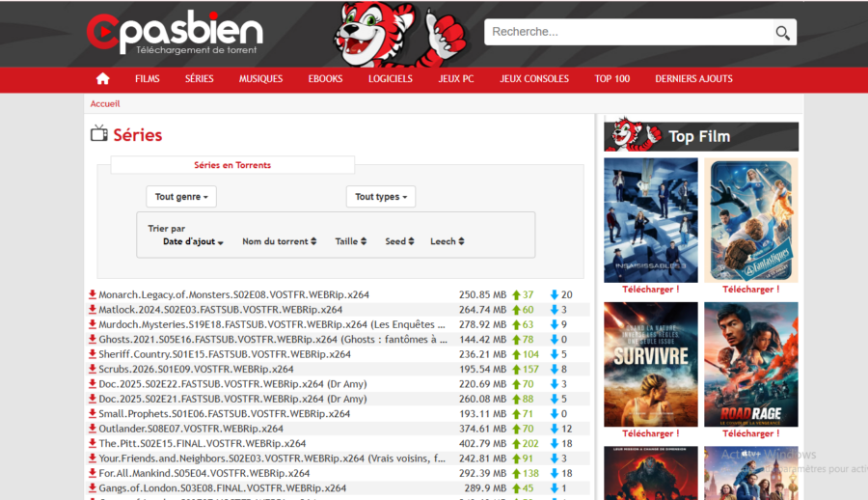Focus the Recherche search field
This screenshot has width=868, height=500.
pos(627,32)
